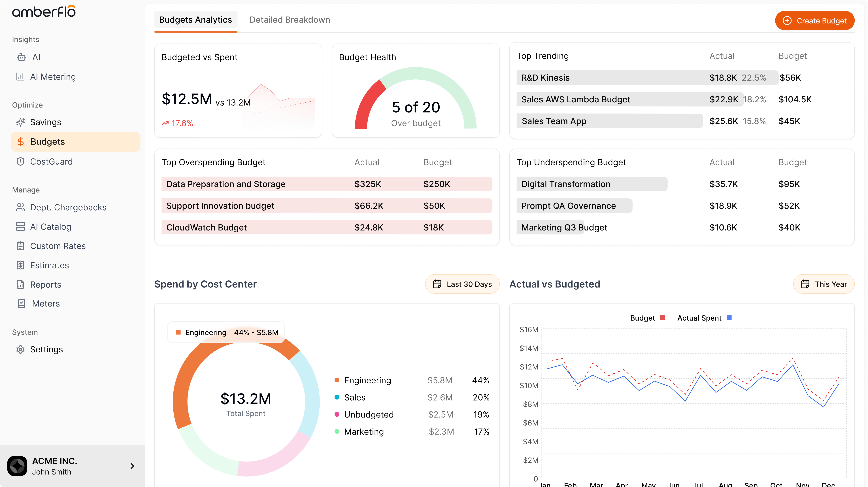Click the AI robot icon in sidebar
This screenshot has height=487, width=868.
(21, 57)
